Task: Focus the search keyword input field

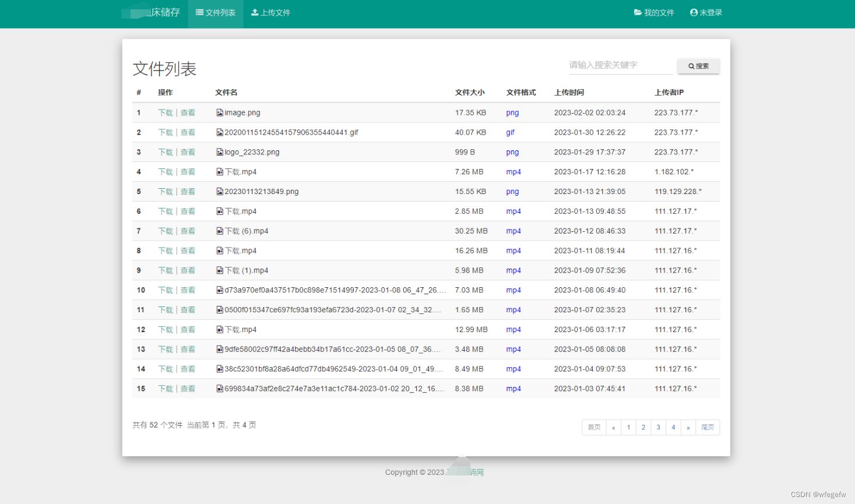Action: (620, 65)
